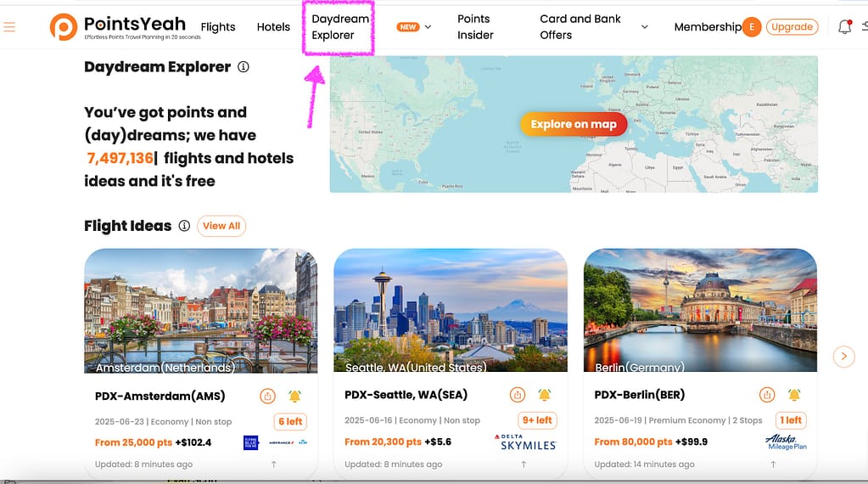The image size is (868, 484).
Task: Click the Daydream Explorer info icon
Action: tap(244, 67)
